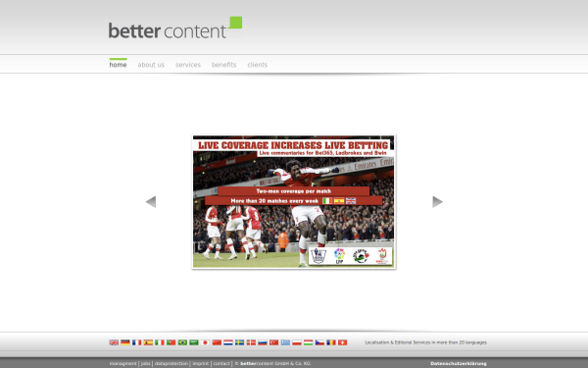
Task: Select the Netherlands flag in footer
Action: 228,342
